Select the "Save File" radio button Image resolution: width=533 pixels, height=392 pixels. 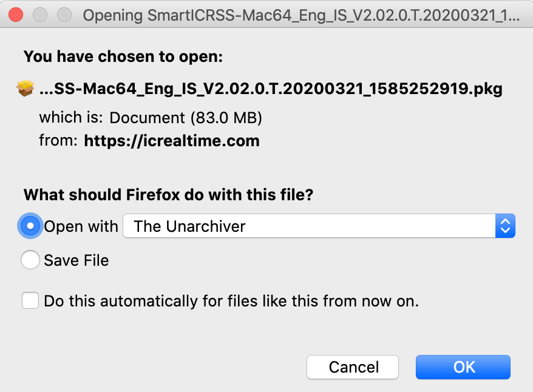pos(30,260)
